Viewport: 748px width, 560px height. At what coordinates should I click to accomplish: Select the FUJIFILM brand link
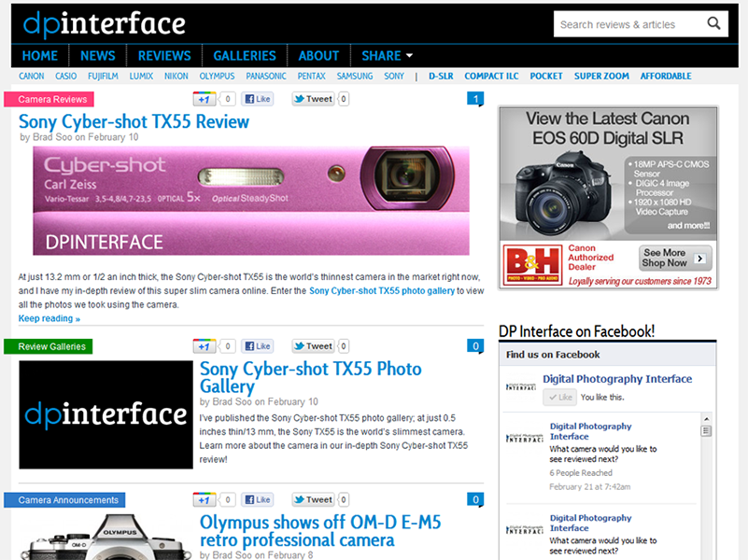103,77
